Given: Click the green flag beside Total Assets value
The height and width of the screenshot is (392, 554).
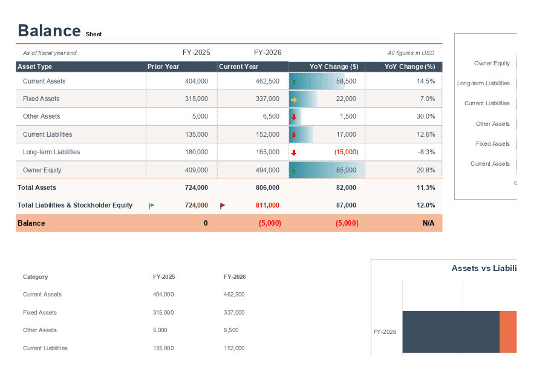Looking at the screenshot, I should click(151, 205).
